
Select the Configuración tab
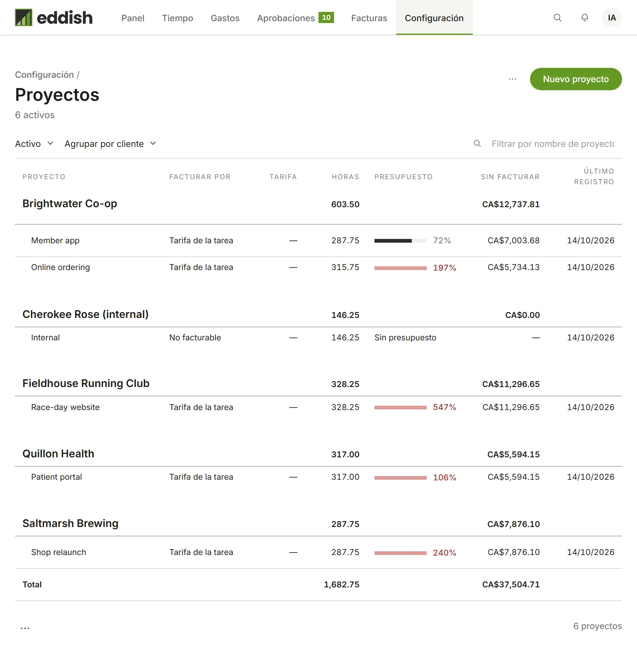click(434, 18)
